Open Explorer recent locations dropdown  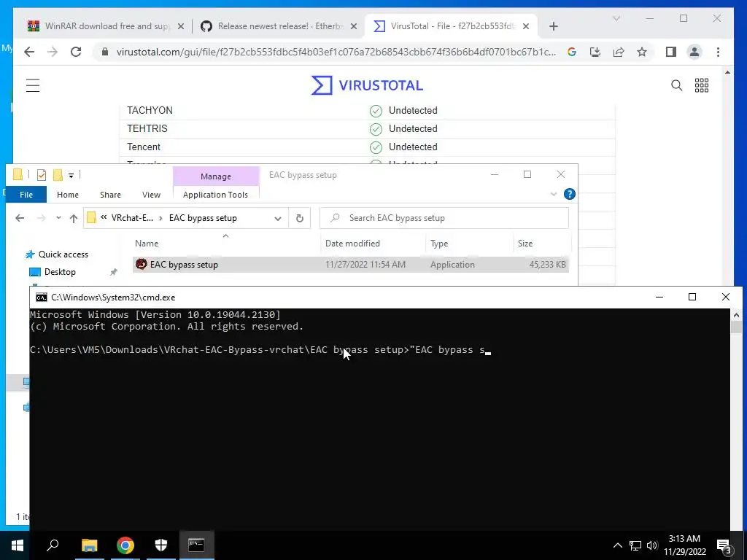[x=58, y=217]
